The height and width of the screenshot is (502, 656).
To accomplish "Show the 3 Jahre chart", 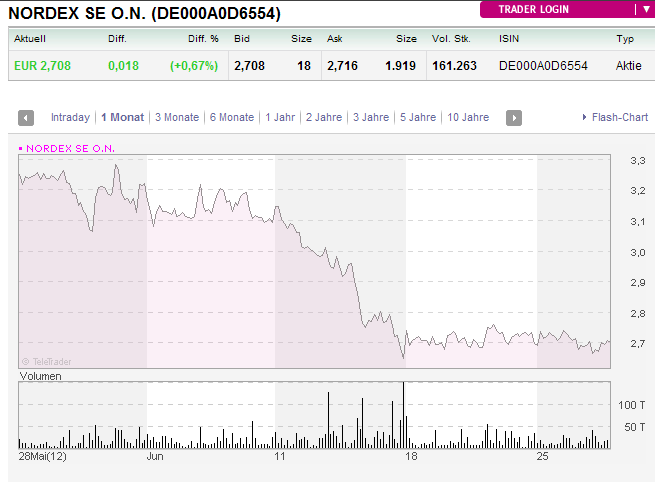I will (x=371, y=118).
